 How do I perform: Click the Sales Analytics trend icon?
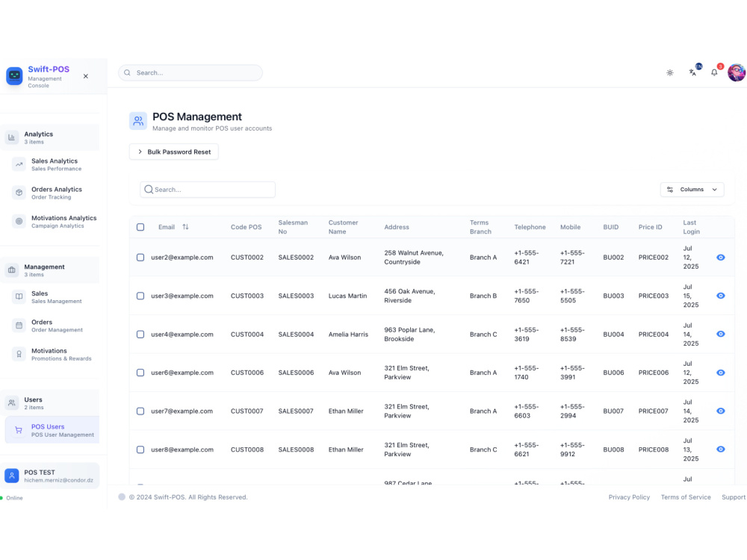[19, 165]
